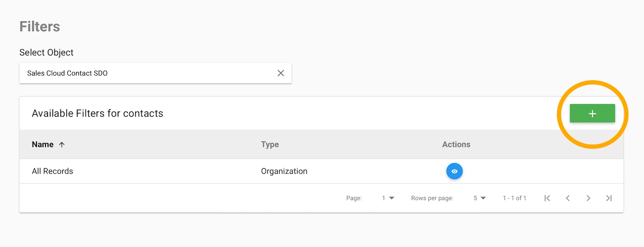Viewport: 644px width, 247px height.
Task: Sort by the Type column header
Action: tap(270, 145)
